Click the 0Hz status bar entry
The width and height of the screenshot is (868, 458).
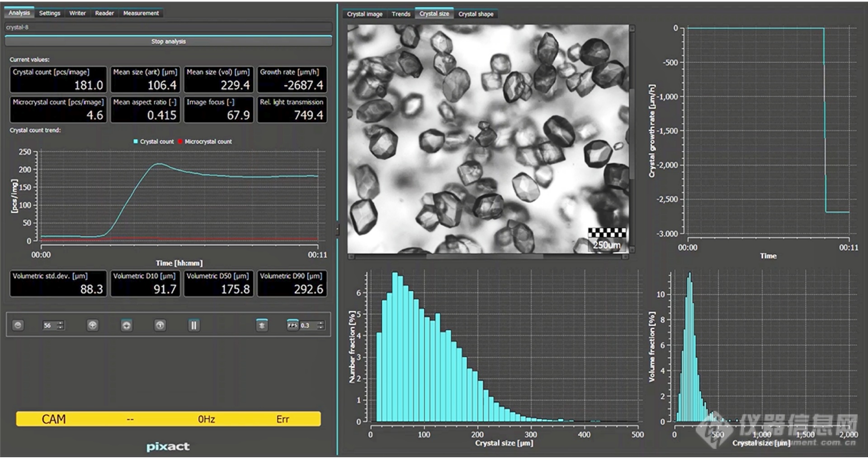(206, 419)
